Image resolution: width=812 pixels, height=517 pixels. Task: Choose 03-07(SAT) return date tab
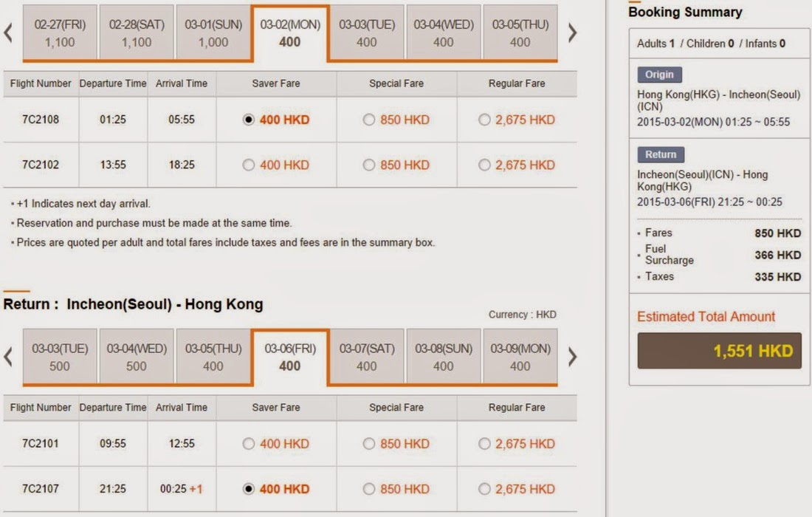367,357
